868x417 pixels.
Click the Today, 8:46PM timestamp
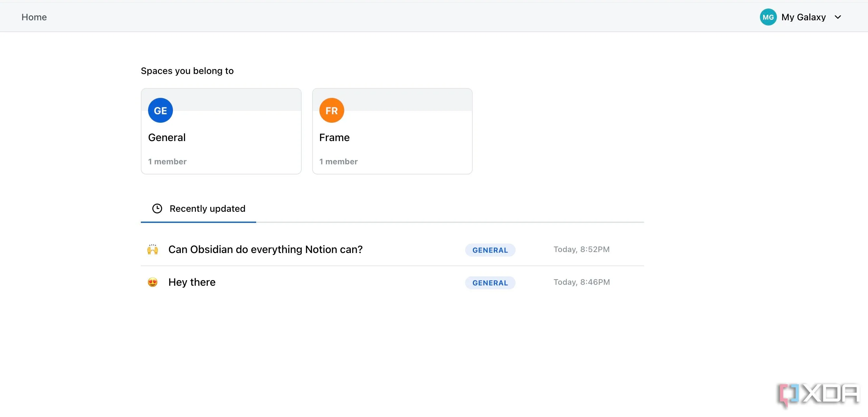(x=581, y=282)
